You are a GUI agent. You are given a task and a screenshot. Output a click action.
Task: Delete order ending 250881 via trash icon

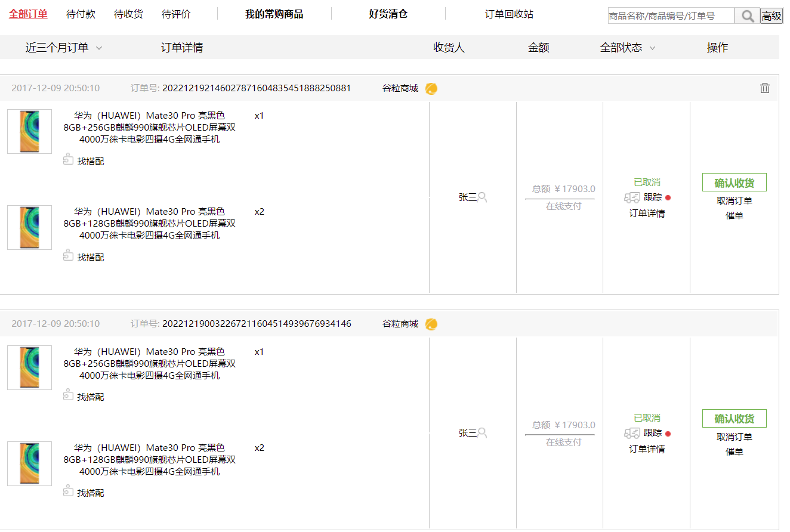(765, 88)
